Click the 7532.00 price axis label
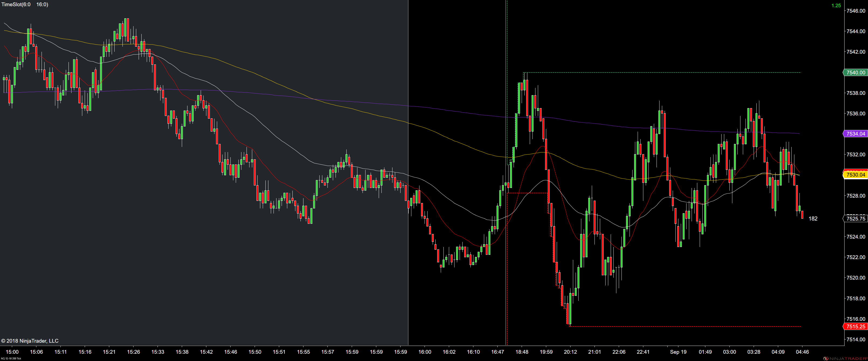868x361 pixels. 856,154
